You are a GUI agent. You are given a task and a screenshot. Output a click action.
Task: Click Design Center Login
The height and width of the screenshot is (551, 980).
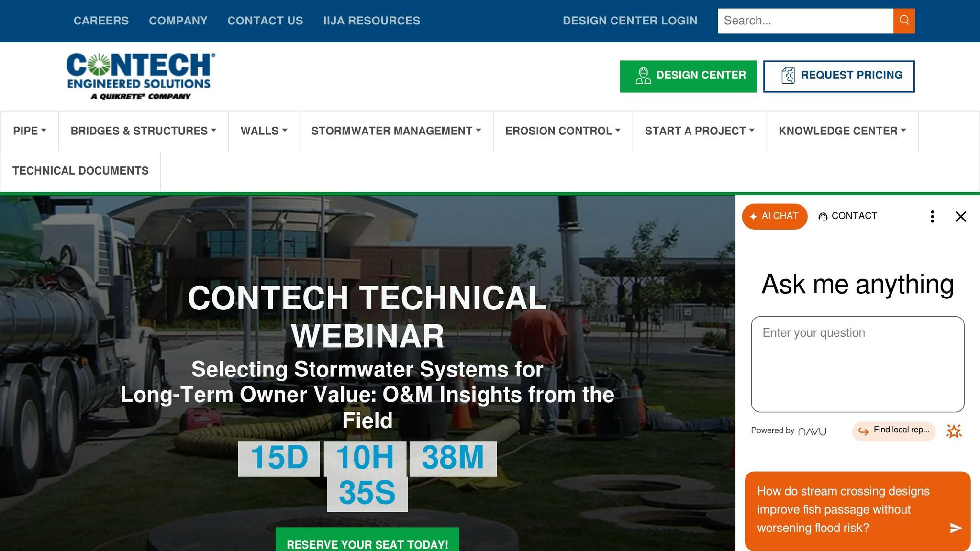coord(630,21)
